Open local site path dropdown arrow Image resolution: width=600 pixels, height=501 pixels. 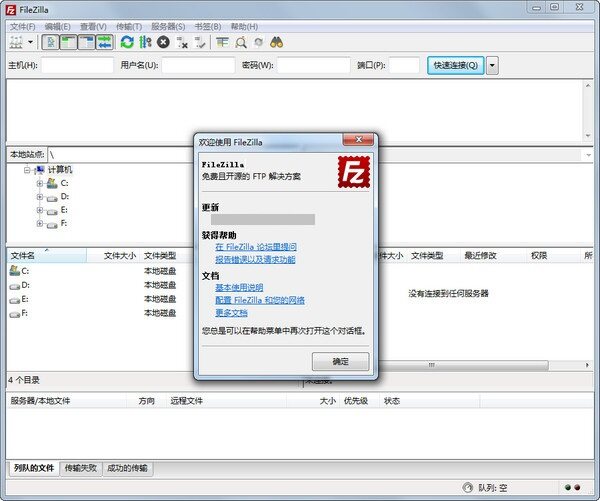(589, 155)
